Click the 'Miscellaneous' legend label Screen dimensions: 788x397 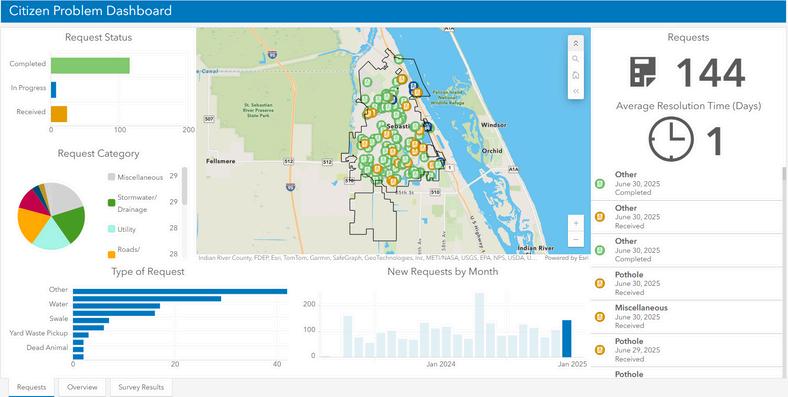(140, 177)
